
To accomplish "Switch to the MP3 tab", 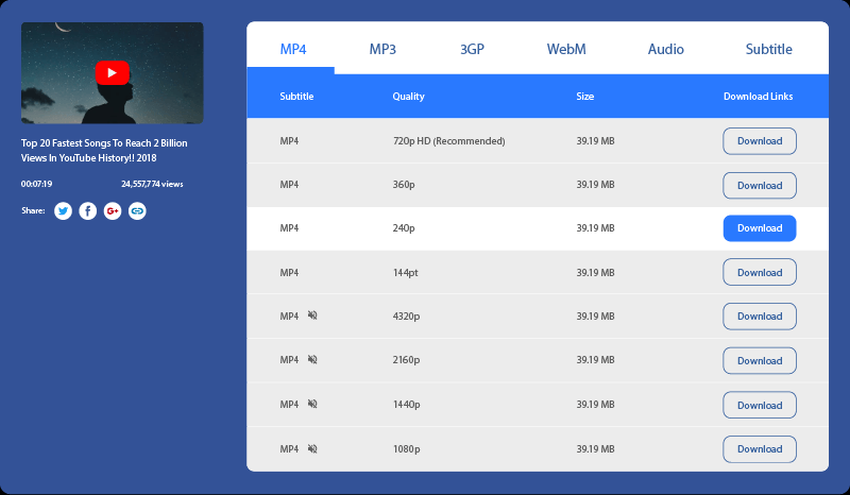I will [382, 49].
